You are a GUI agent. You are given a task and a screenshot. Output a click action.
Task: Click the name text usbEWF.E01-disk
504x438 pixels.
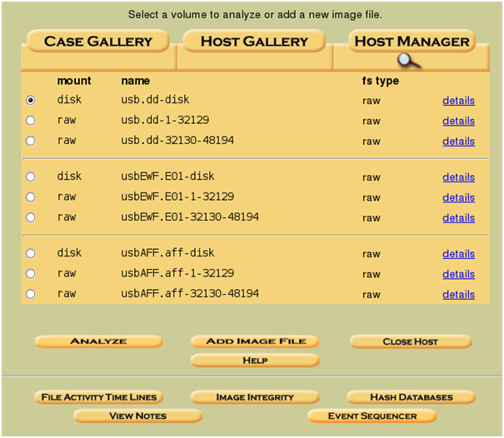pos(167,176)
